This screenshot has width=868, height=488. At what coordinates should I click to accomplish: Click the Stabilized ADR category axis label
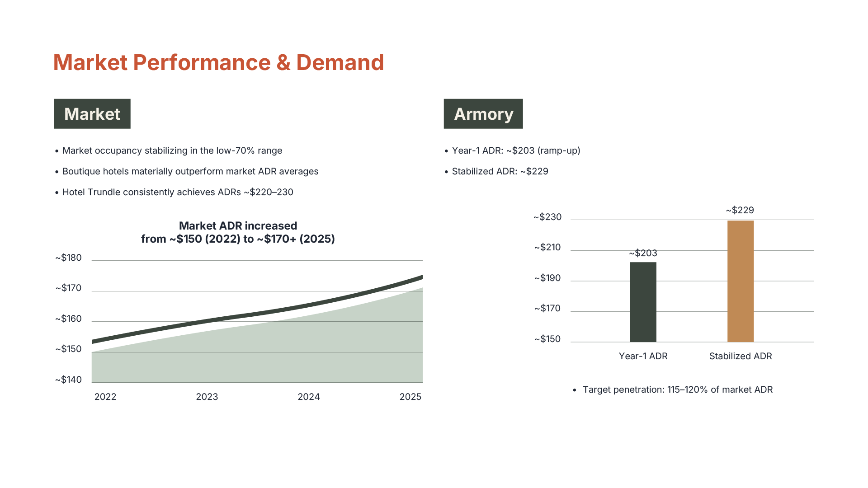[740, 356]
